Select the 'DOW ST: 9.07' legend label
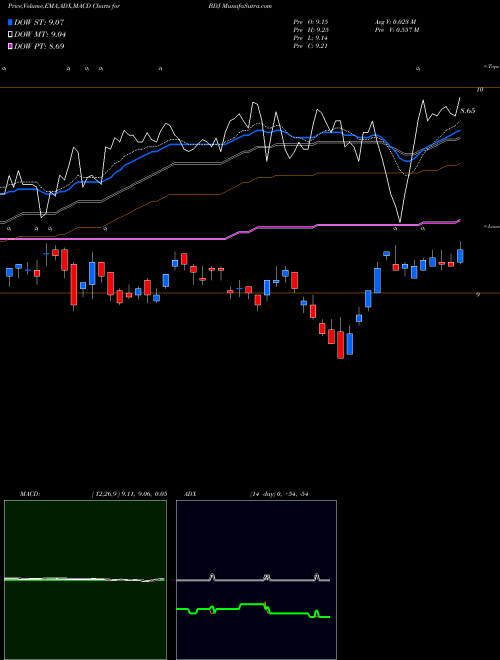This screenshot has height=660, width=500. (x=39, y=22)
